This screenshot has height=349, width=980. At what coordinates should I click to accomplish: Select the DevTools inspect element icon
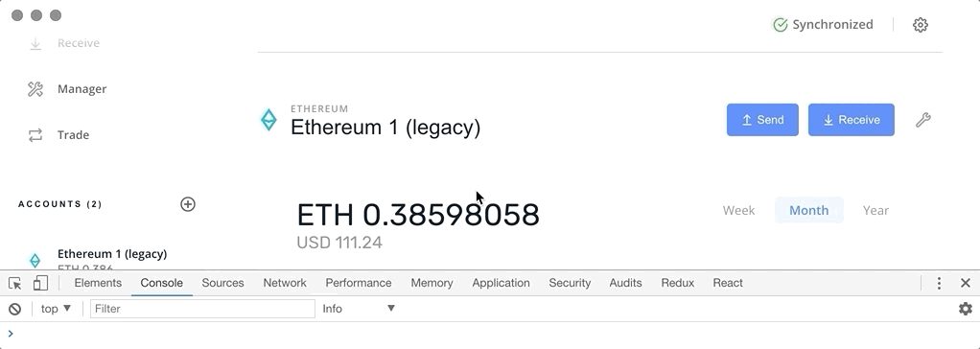15,284
